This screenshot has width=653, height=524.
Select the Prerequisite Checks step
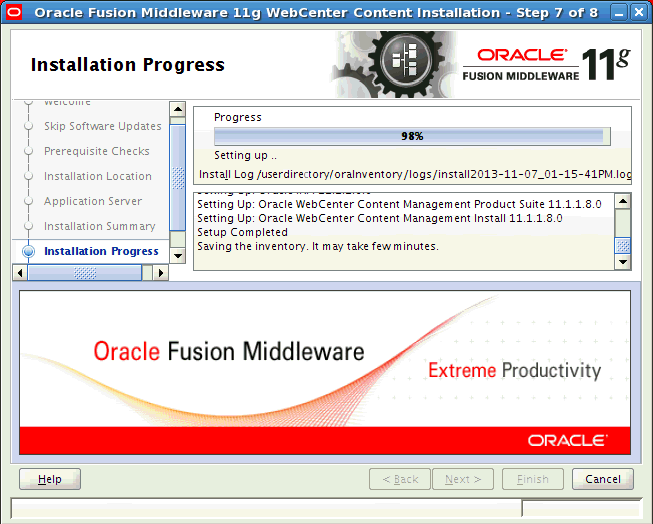coord(97,151)
